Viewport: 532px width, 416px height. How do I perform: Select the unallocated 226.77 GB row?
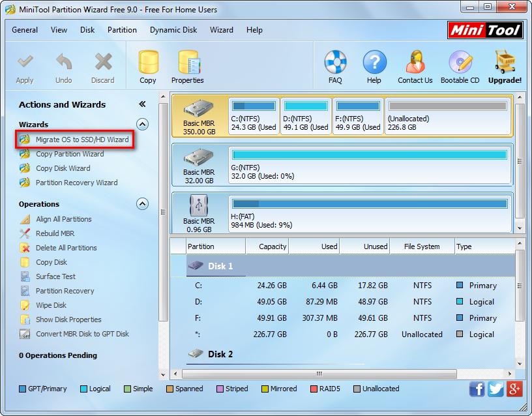click(x=343, y=334)
